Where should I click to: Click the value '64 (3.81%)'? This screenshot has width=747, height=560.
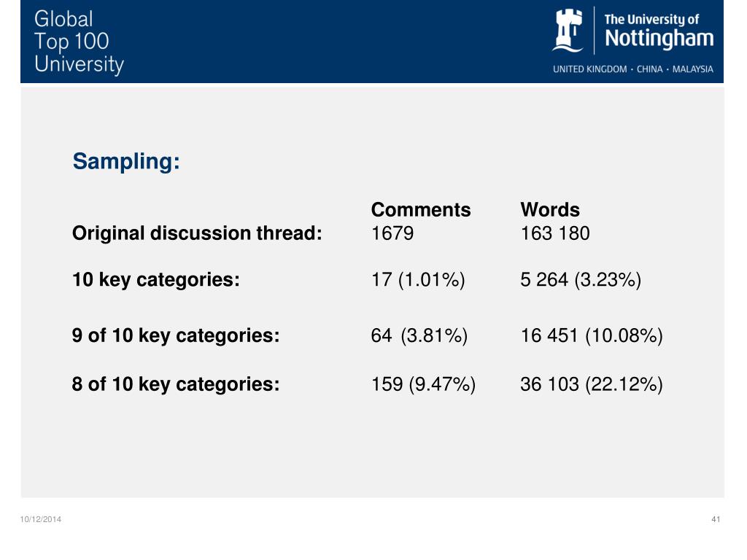pos(419,335)
